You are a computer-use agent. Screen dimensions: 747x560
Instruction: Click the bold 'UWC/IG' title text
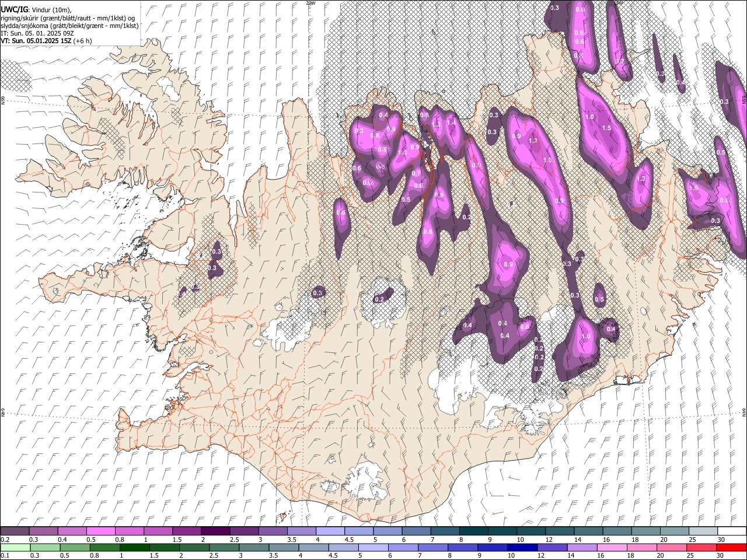point(13,9)
